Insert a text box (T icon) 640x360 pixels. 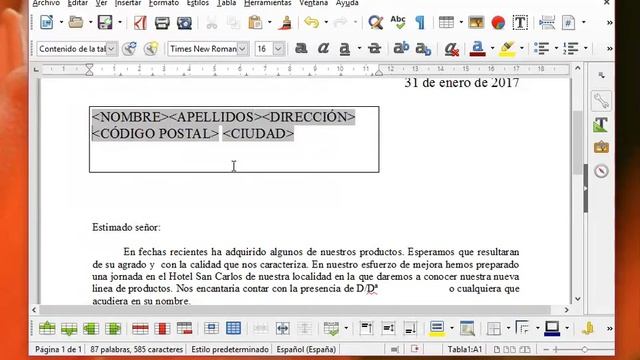pos(520,22)
